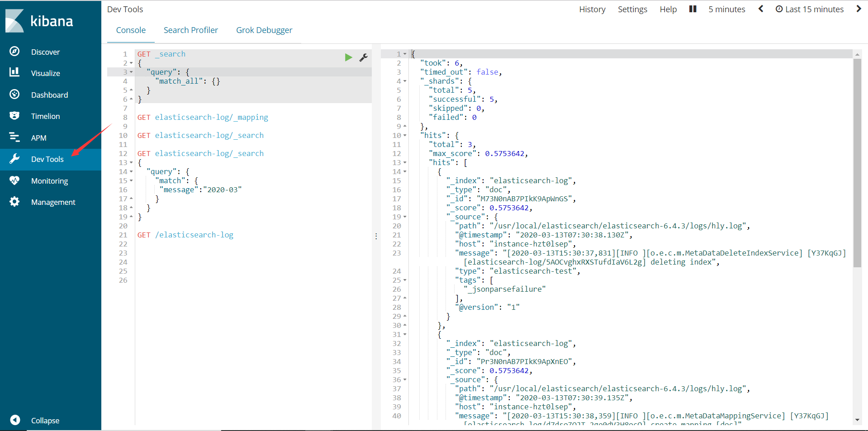Collapse the hits fold on output line 10
Viewport: 868px width, 431px height.
[405, 136]
